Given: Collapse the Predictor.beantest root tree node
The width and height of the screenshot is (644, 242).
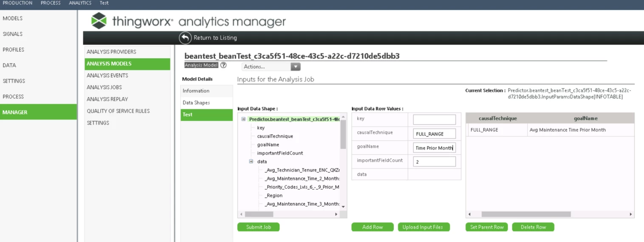Looking at the screenshot, I should click(243, 120).
